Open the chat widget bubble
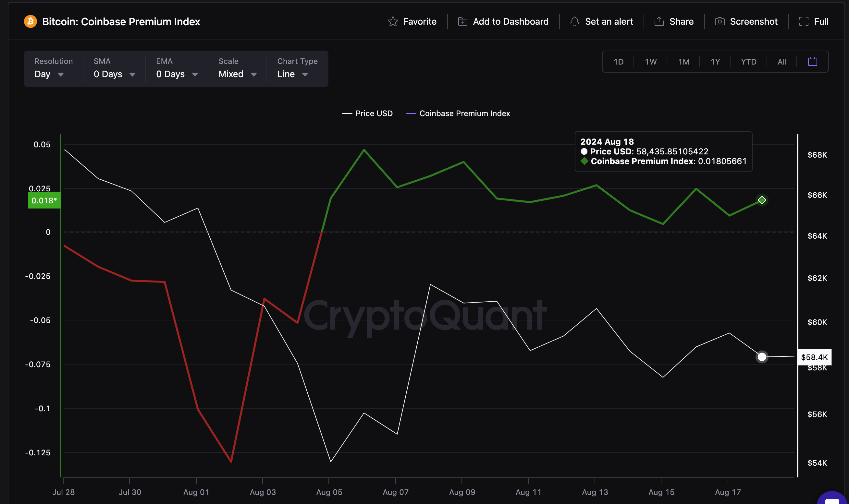 pyautogui.click(x=832, y=498)
